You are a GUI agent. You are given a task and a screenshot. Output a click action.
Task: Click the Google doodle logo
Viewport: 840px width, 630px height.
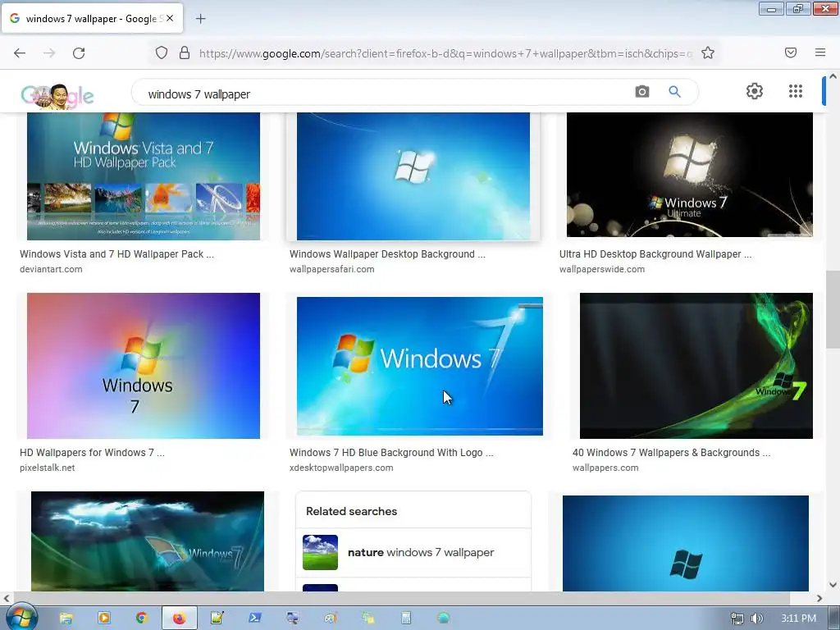pos(57,96)
